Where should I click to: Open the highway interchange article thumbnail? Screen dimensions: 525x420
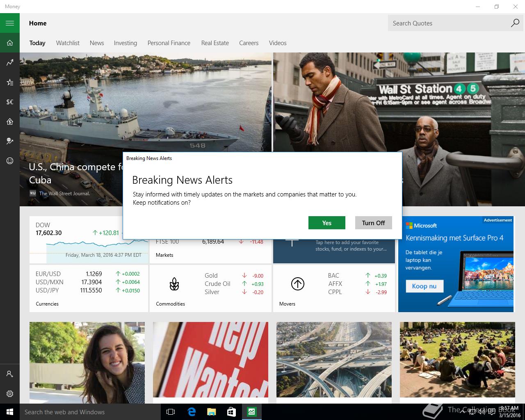pyautogui.click(x=334, y=360)
